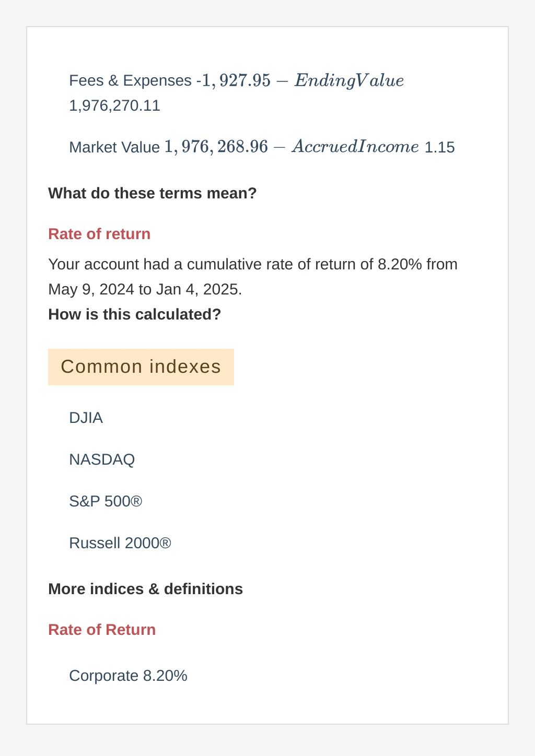Screen dimensions: 535x756
Task: Choose the Russell 2000® index
Action: point(120,543)
